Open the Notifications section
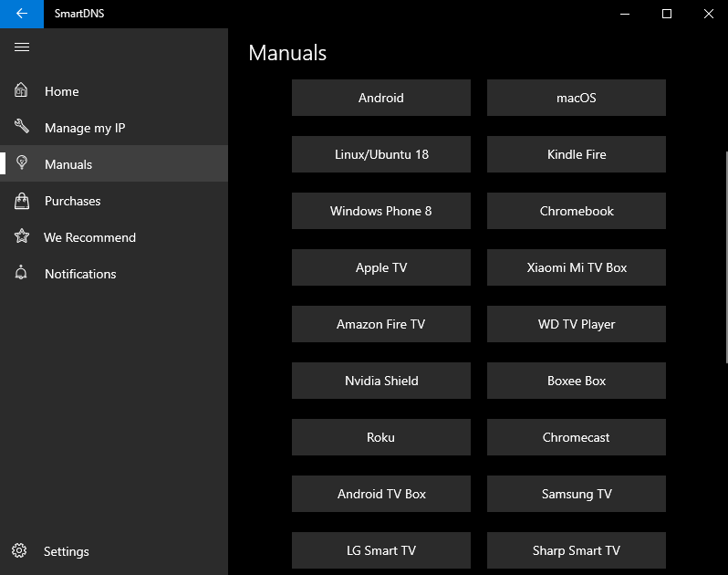This screenshot has width=728, height=575. pos(114,274)
